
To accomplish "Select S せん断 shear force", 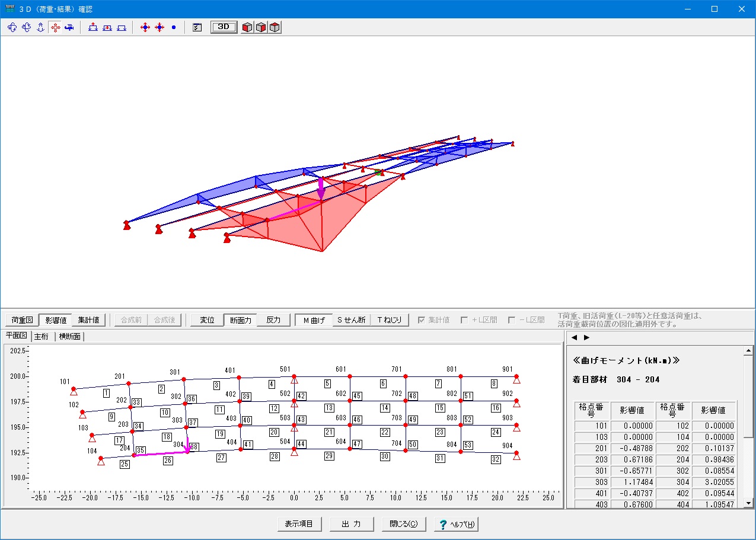I will (x=352, y=320).
